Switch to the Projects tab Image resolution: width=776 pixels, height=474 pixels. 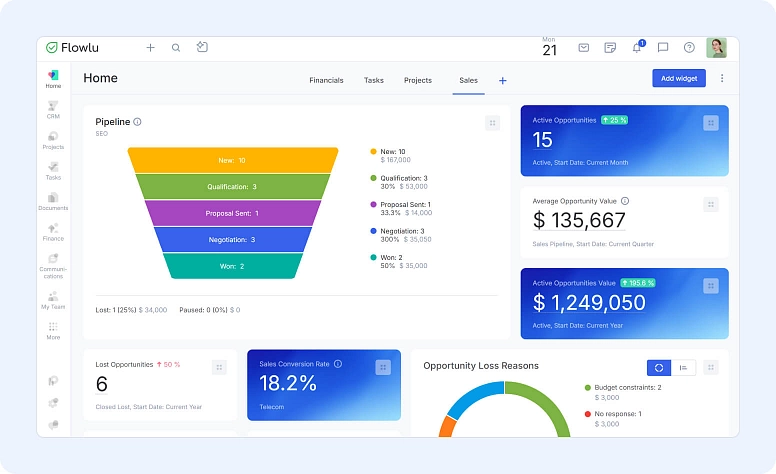pos(418,80)
